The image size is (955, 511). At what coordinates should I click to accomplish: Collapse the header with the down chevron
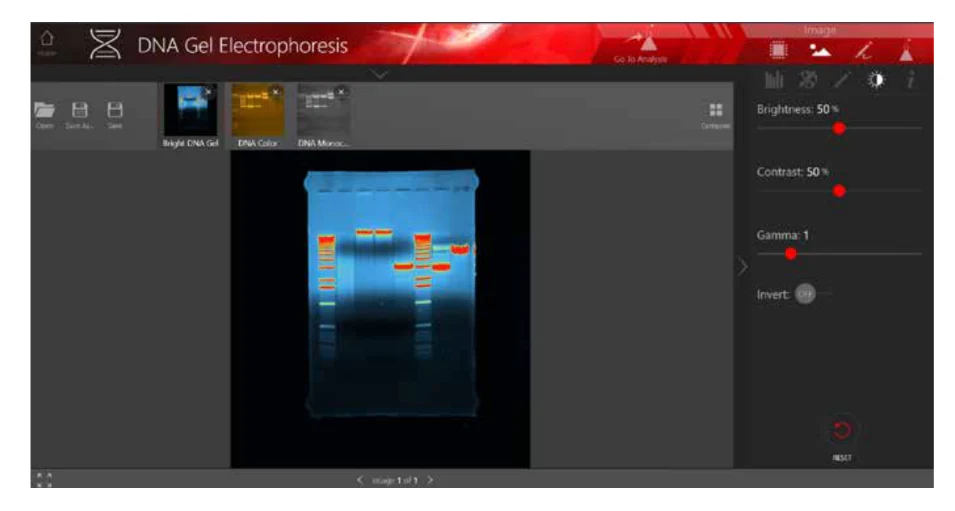point(381,74)
